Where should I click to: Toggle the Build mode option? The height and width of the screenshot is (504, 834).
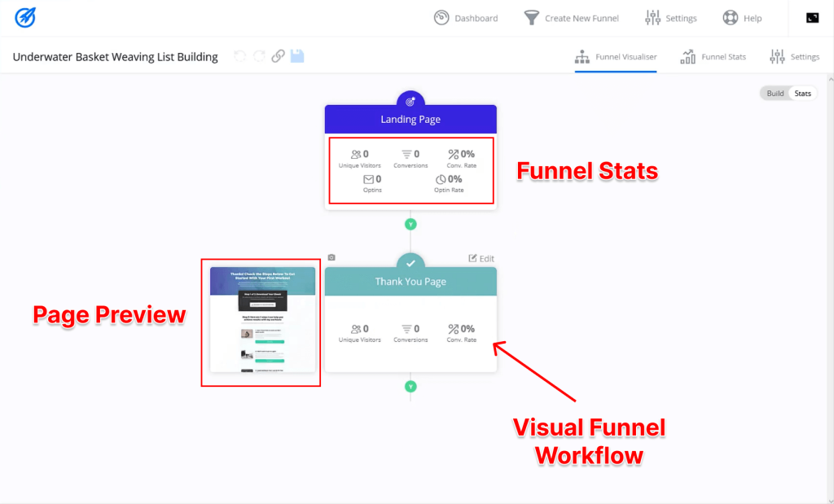pos(775,93)
